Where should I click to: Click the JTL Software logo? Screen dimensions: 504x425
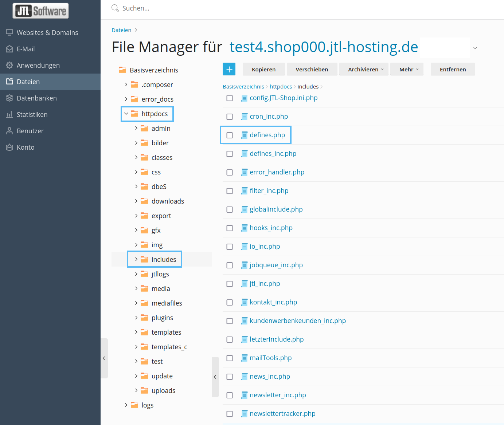(40, 11)
